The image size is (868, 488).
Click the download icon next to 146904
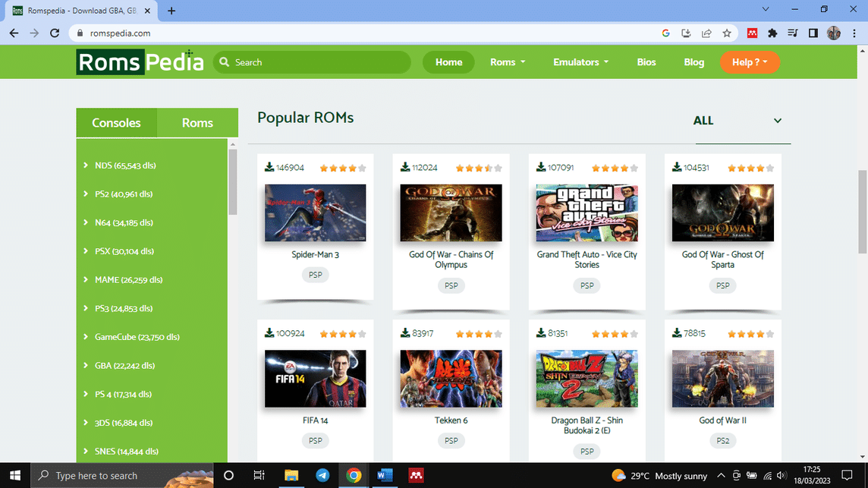tap(269, 167)
